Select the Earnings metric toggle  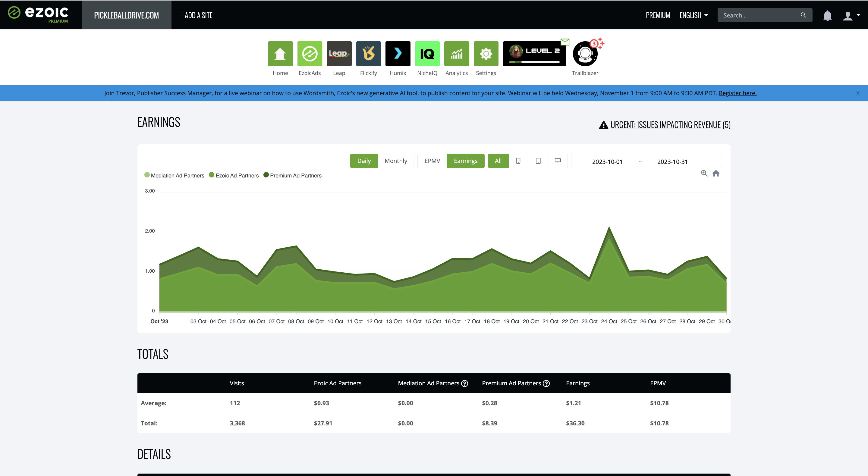(x=465, y=161)
